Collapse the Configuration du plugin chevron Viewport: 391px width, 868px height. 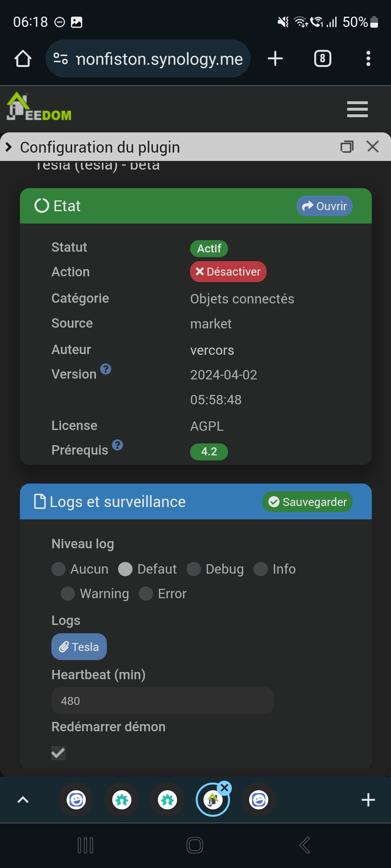tap(9, 147)
